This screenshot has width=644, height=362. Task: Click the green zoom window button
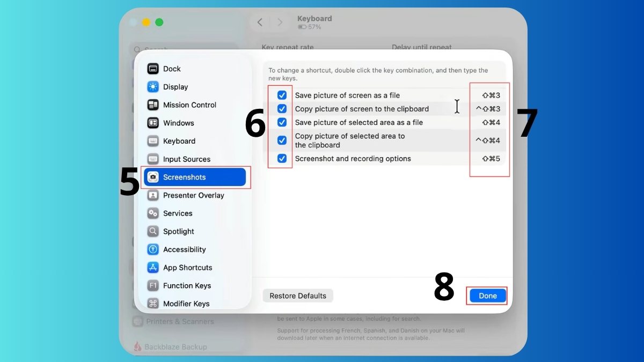pyautogui.click(x=159, y=23)
